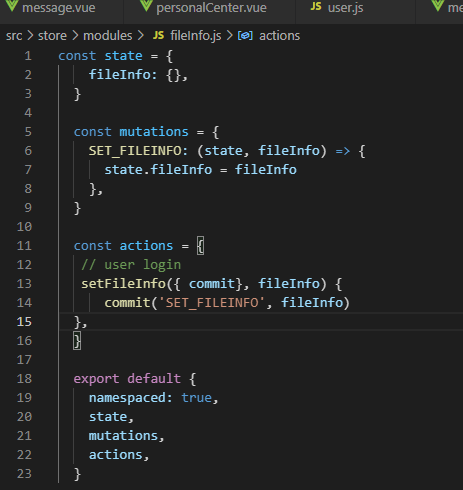Open the message.vue tab
This screenshot has height=490, width=463.
[59, 8]
